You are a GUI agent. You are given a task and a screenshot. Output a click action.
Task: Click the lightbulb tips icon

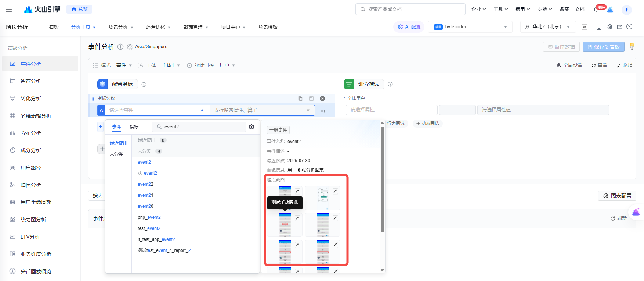[632, 47]
